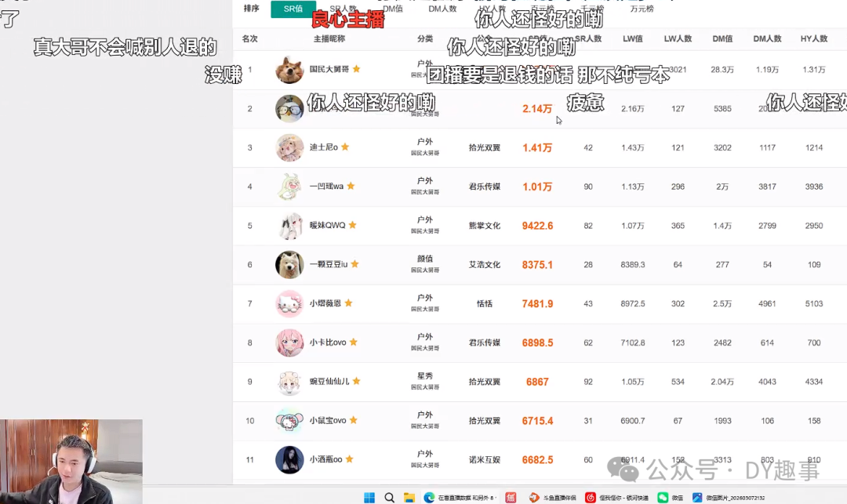Click the SR value 2.14万
The image size is (847, 504).
(x=537, y=108)
